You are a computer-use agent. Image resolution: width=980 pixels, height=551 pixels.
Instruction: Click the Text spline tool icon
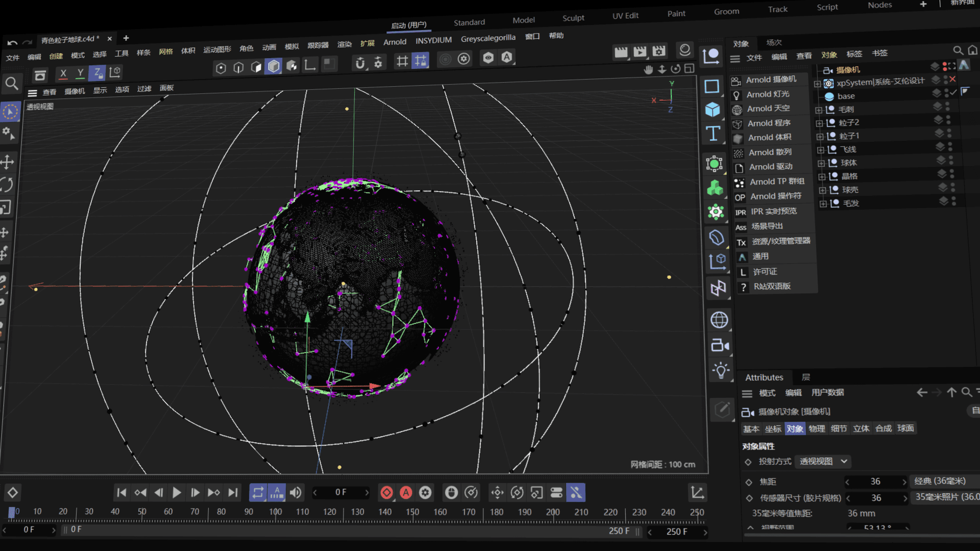713,133
